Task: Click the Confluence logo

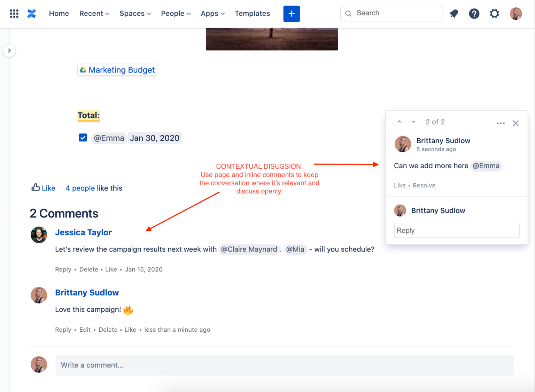Action: pos(32,14)
